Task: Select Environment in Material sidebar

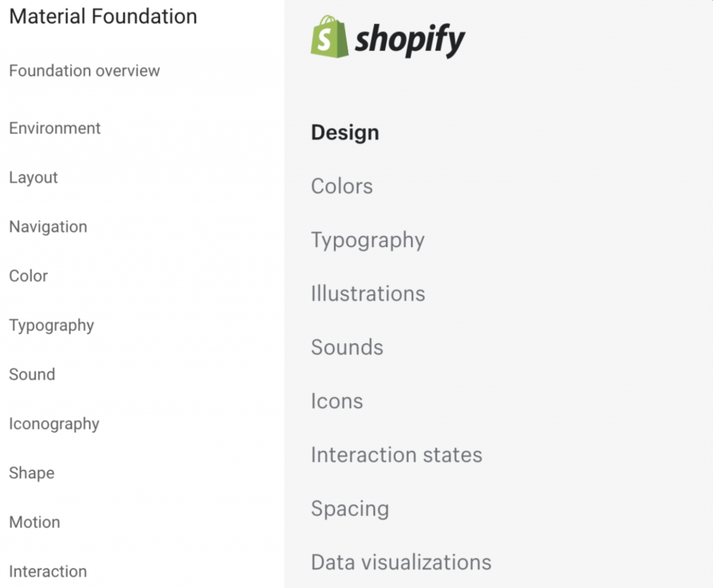Action: click(55, 129)
